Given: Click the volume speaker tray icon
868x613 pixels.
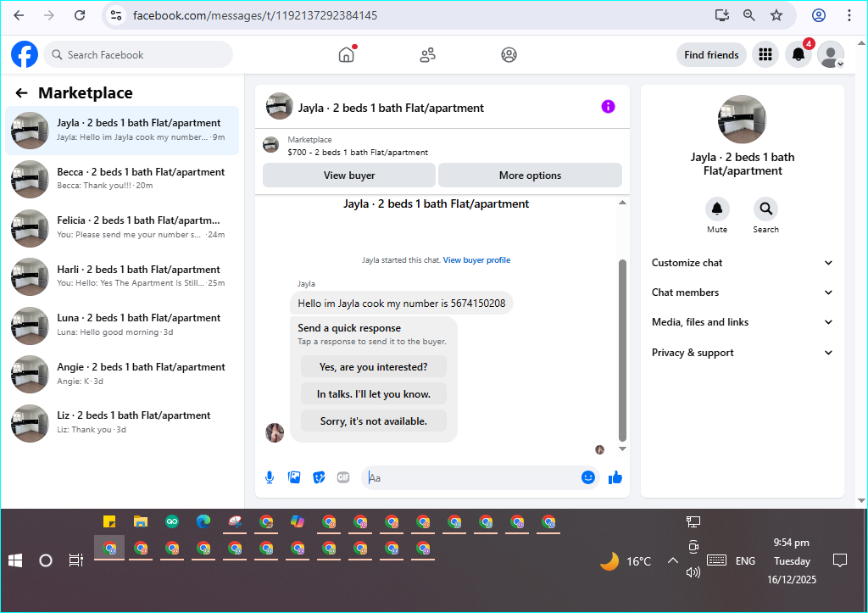Looking at the screenshot, I should 693,572.
